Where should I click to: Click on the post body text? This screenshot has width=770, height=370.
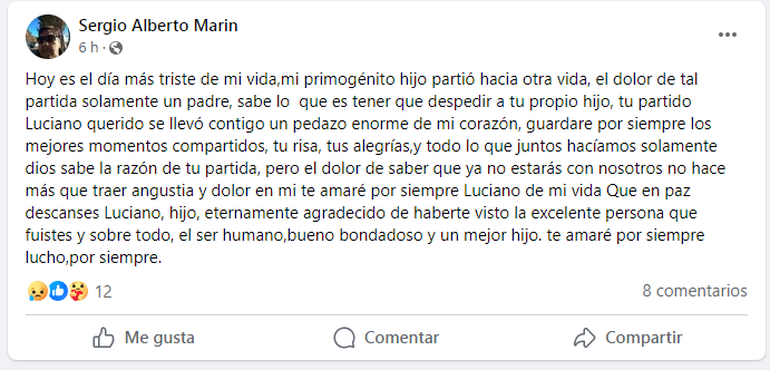click(x=376, y=169)
